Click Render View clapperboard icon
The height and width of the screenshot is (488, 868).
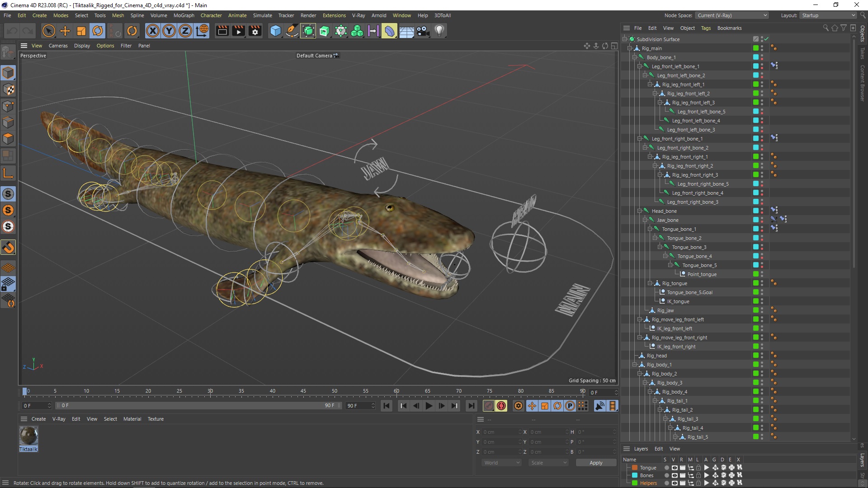(x=222, y=31)
